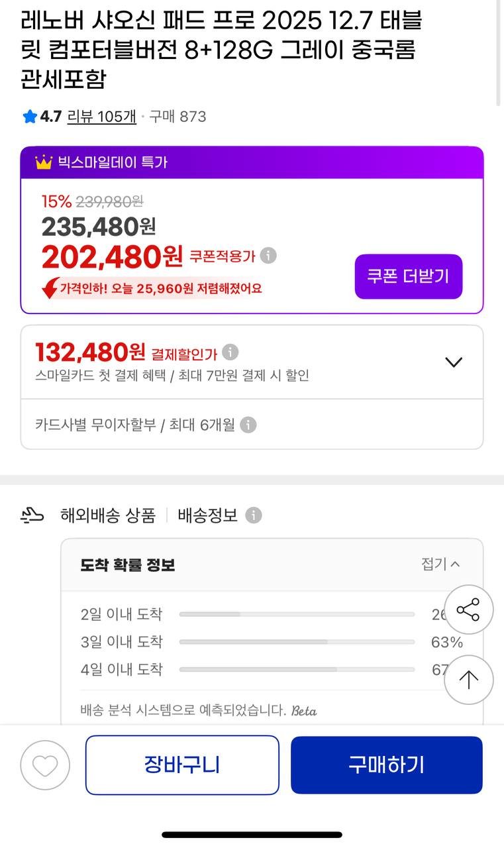Viewport: 504px width, 848px height.
Task: Tap the blue star rating icon
Action: (30, 117)
